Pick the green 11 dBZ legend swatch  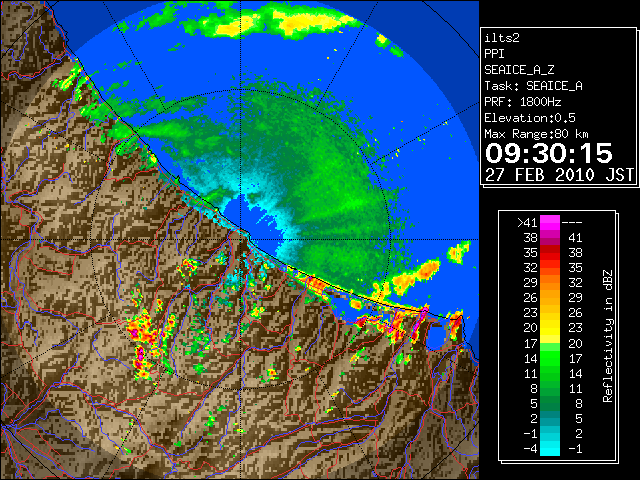[550, 373]
